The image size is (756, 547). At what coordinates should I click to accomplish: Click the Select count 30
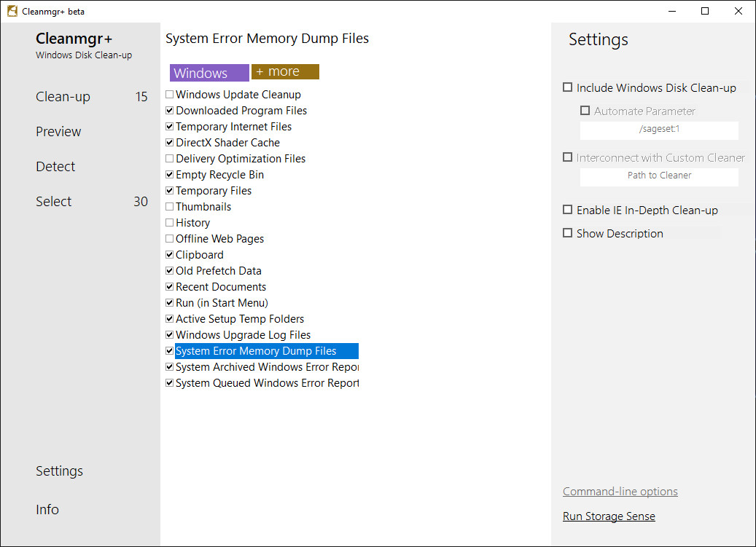[141, 201]
